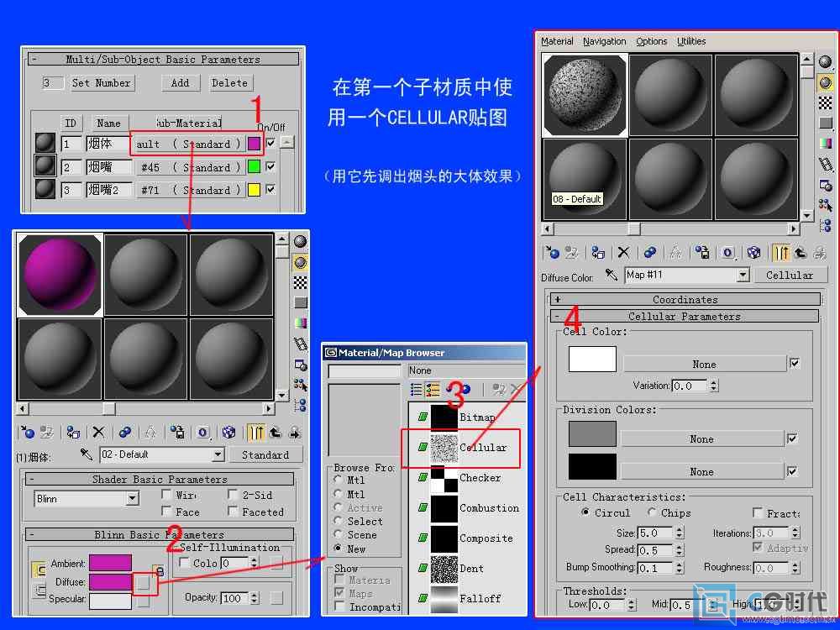The height and width of the screenshot is (630, 840).
Task: Enable the Self-Illumination Color checkbox
Action: tap(184, 563)
